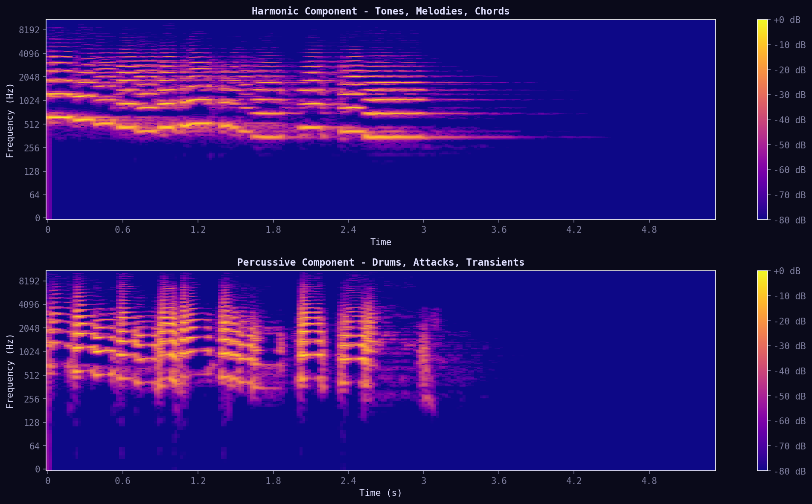This screenshot has height=504, width=812.
Task: Select the 256 Hz tick on percussive plot
Action: (31, 399)
